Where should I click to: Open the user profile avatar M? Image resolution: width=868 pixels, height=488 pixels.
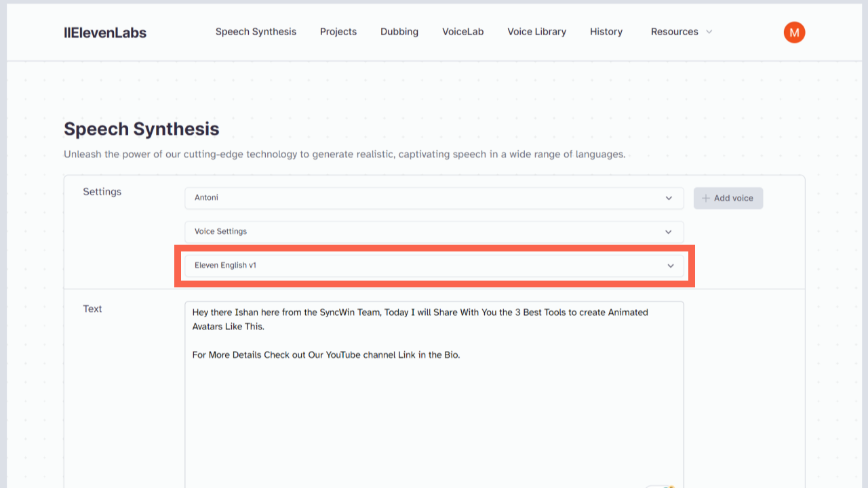coord(794,32)
